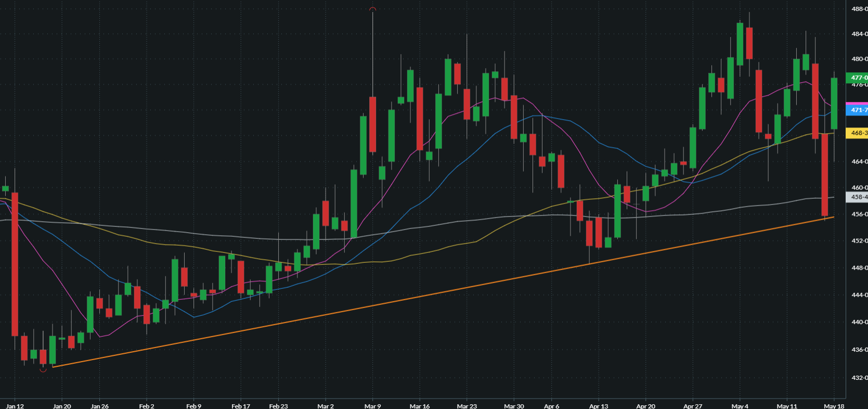Click the green 477-0 last price tag

click(x=857, y=78)
